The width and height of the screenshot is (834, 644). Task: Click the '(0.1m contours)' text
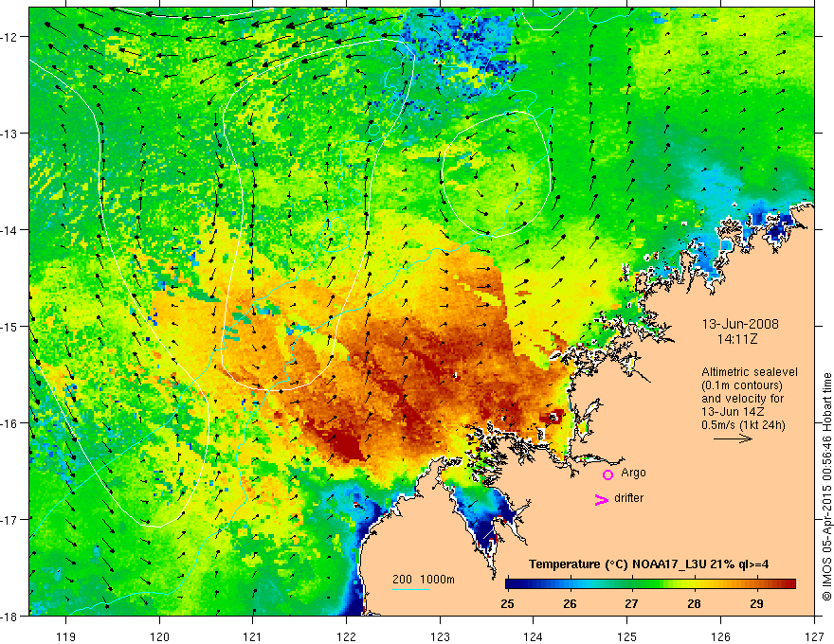(741, 385)
